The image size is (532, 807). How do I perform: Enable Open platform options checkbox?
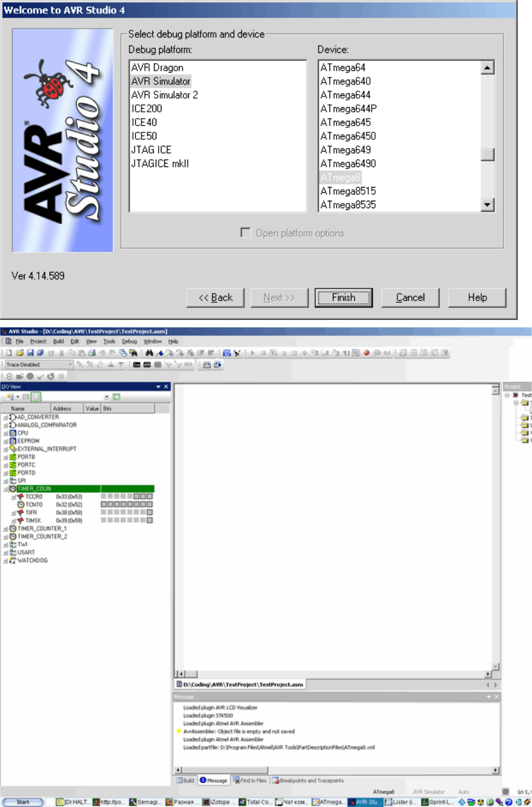(x=246, y=233)
